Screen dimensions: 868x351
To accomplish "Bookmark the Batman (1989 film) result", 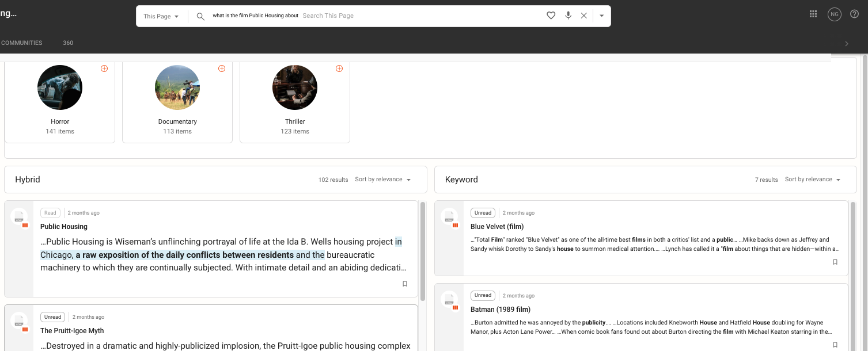I will 835,345.
